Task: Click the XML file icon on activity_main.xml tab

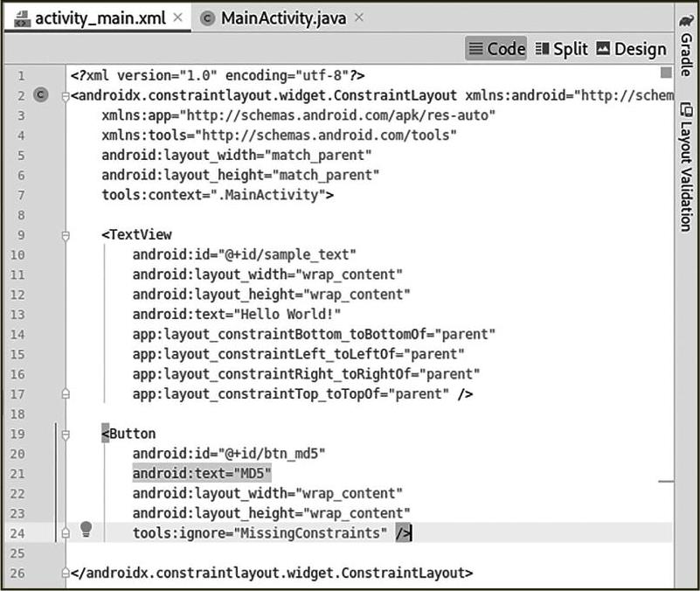Action: (x=22, y=18)
